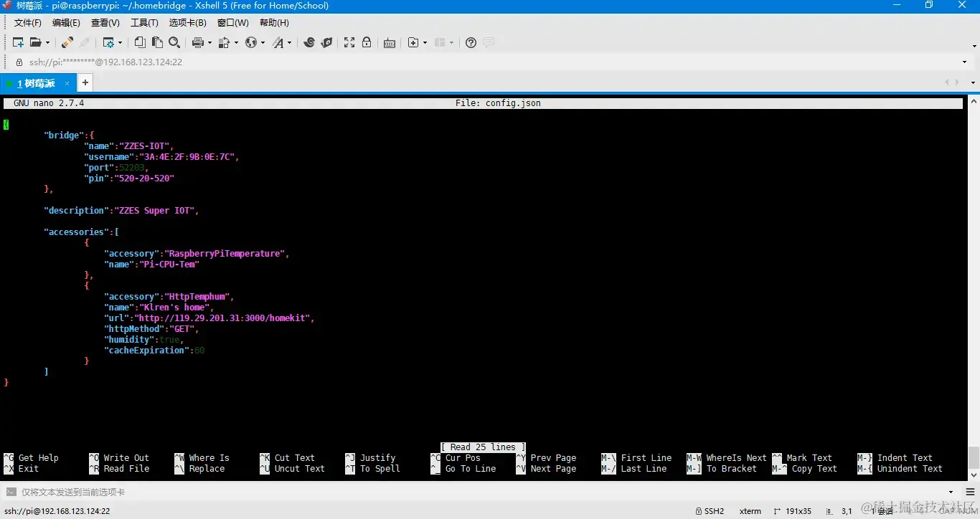Click the plus button to add tab
Viewport: 980px width, 519px height.
(85, 83)
